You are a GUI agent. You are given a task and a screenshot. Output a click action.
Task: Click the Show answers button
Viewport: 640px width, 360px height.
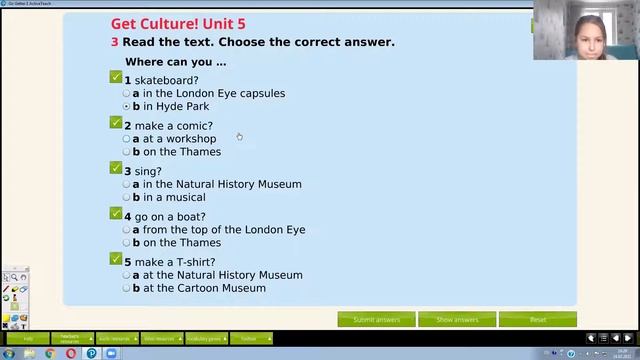click(x=457, y=320)
